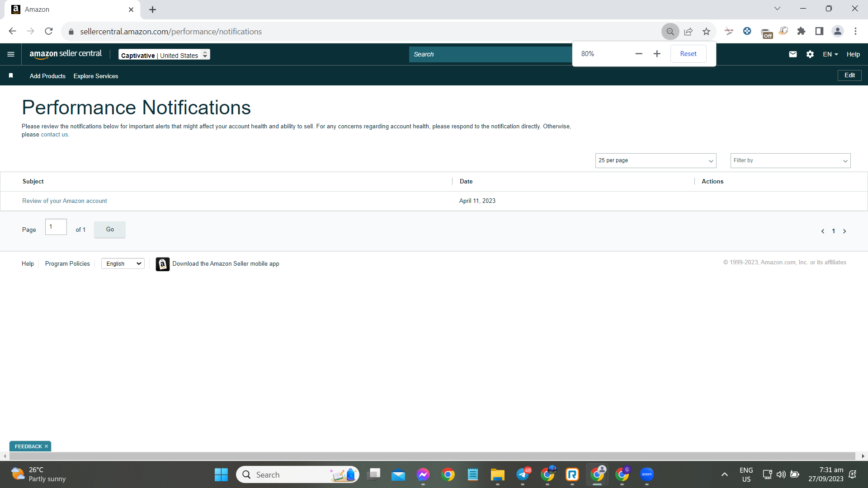
Task: Open the weather widget in taskbar
Action: pos(38,474)
